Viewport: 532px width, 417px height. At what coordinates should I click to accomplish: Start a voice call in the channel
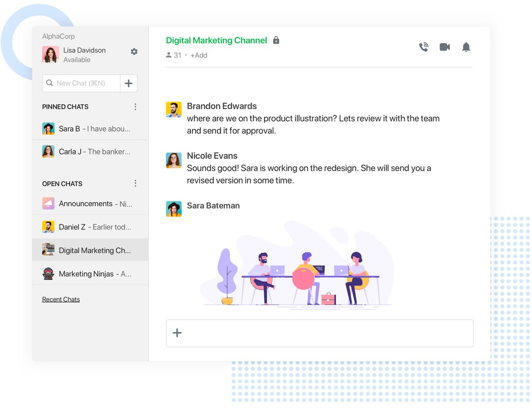tap(424, 47)
